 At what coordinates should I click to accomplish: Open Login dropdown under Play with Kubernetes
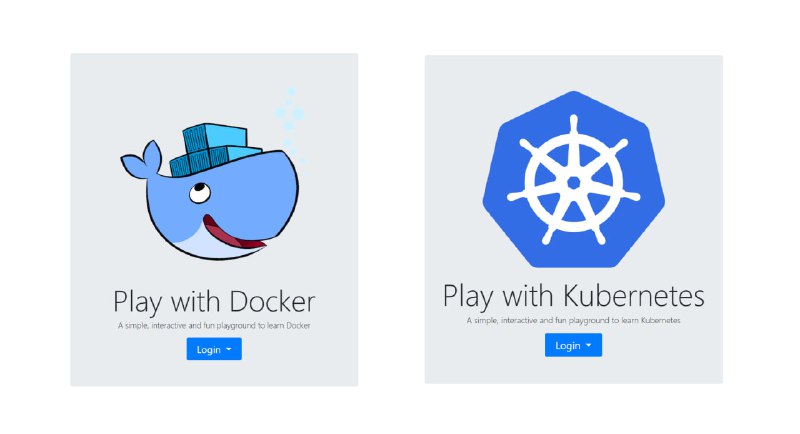click(573, 345)
